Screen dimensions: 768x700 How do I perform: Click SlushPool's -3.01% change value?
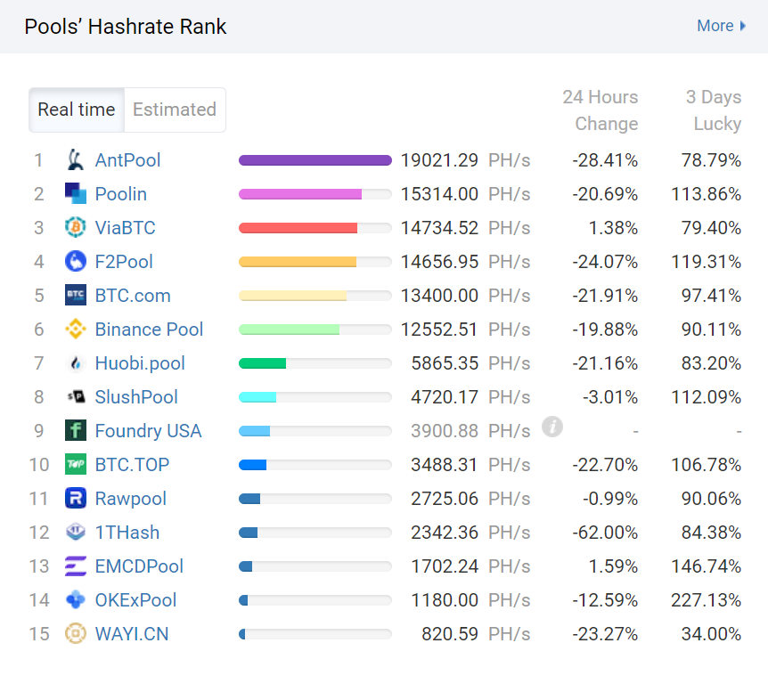pyautogui.click(x=610, y=397)
